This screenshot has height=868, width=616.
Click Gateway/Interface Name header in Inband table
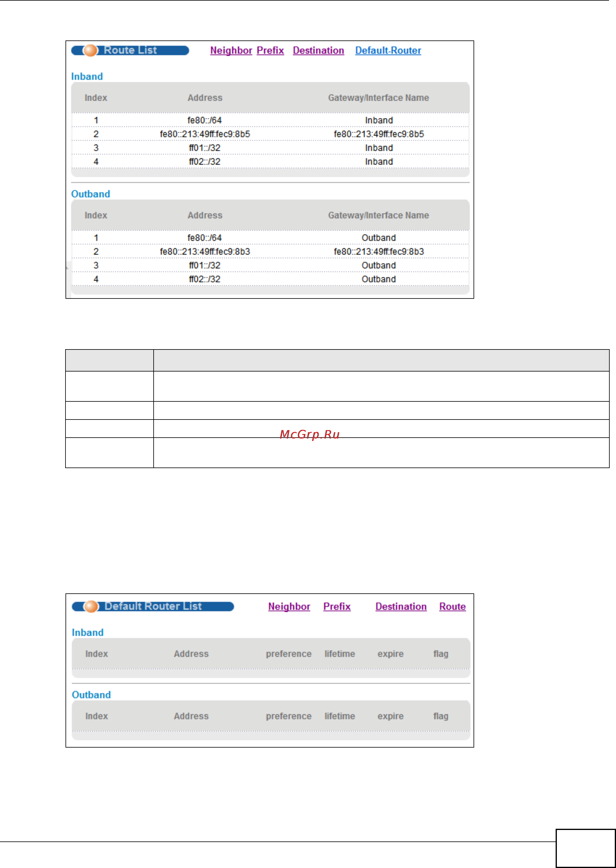coord(378,98)
